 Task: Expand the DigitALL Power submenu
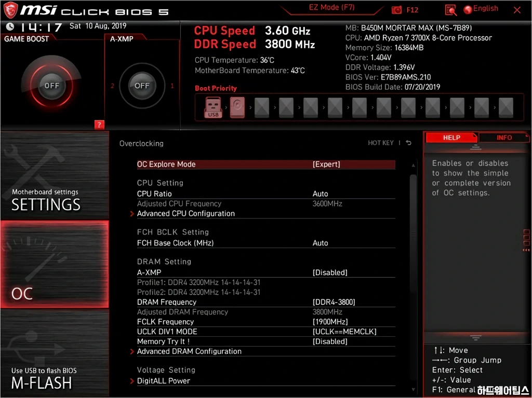tap(163, 381)
